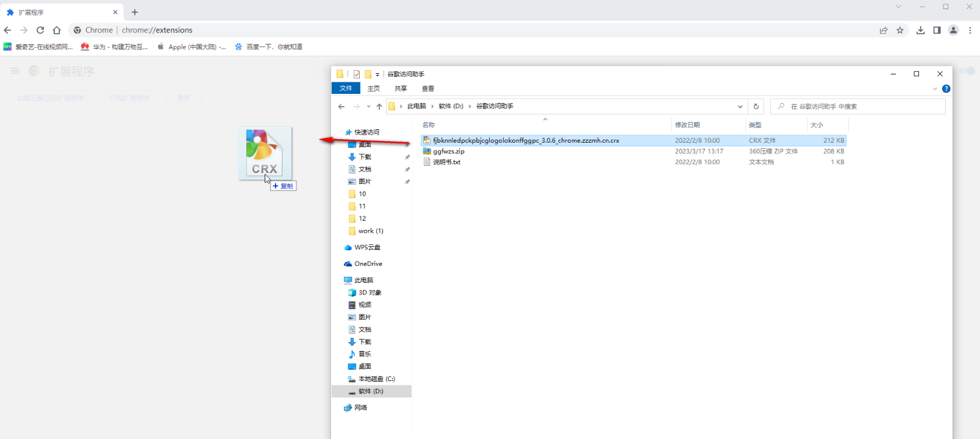Select 软件 (D:) in the navigation pane
The height and width of the screenshot is (439, 980).
point(371,391)
